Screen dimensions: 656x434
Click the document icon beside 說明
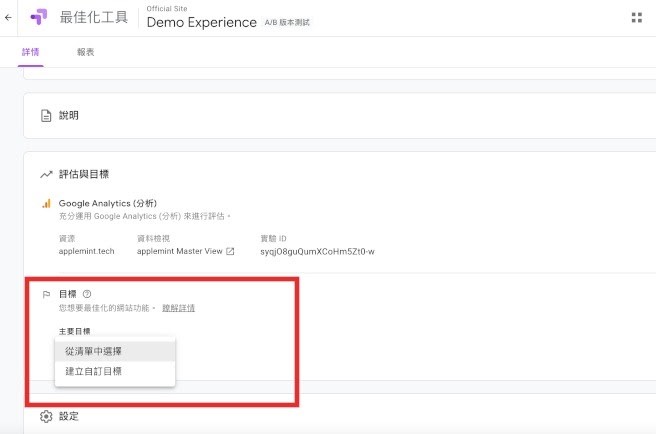(x=45, y=116)
